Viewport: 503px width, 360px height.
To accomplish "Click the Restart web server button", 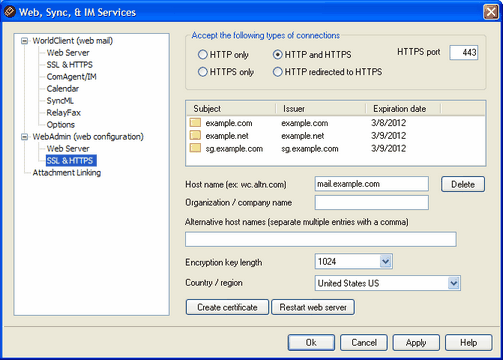I will [313, 307].
